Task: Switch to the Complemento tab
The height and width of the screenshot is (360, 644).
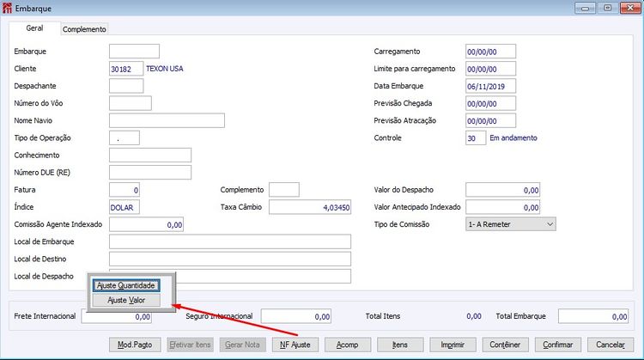Action: tap(84, 29)
